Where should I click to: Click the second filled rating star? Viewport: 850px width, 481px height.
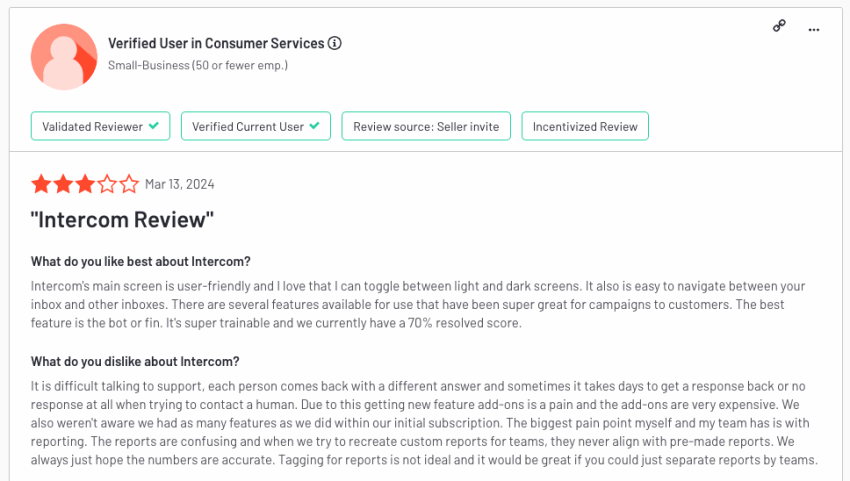tap(63, 184)
